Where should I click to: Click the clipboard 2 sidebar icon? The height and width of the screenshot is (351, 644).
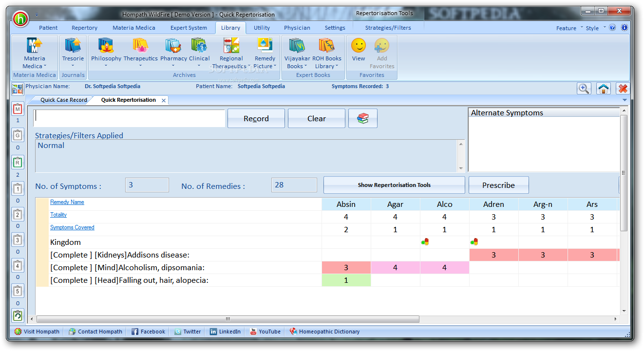tap(18, 214)
